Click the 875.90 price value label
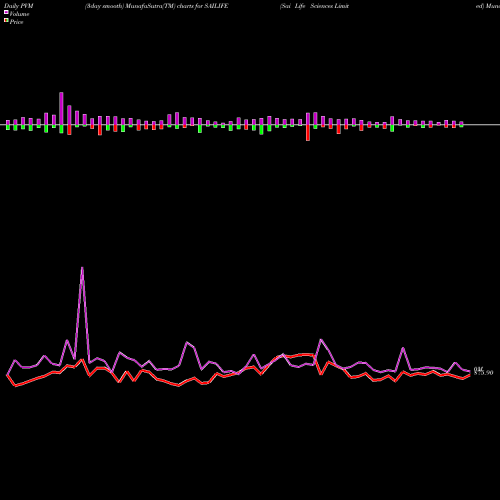Screen dimensions: 500x500 [x=483, y=373]
